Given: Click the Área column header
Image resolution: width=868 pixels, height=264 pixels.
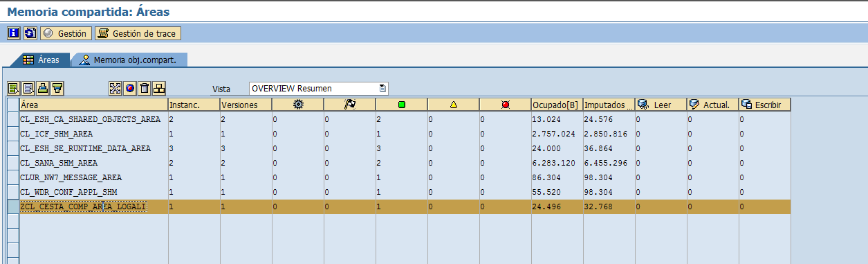Looking at the screenshot, I should pos(93,105).
